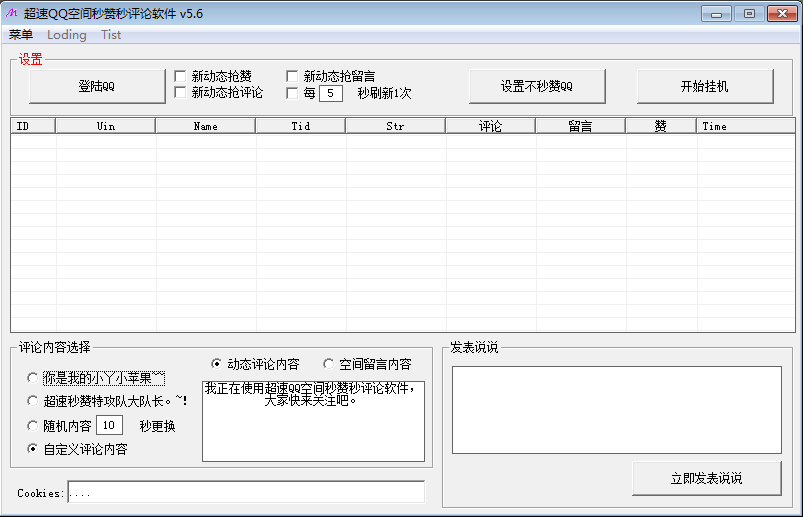The image size is (803, 517).
Task: Enable the 新动态抢评论 checkbox
Action: (x=180, y=92)
